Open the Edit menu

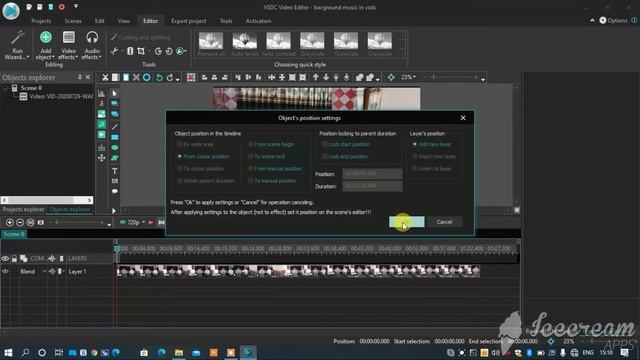tap(100, 21)
